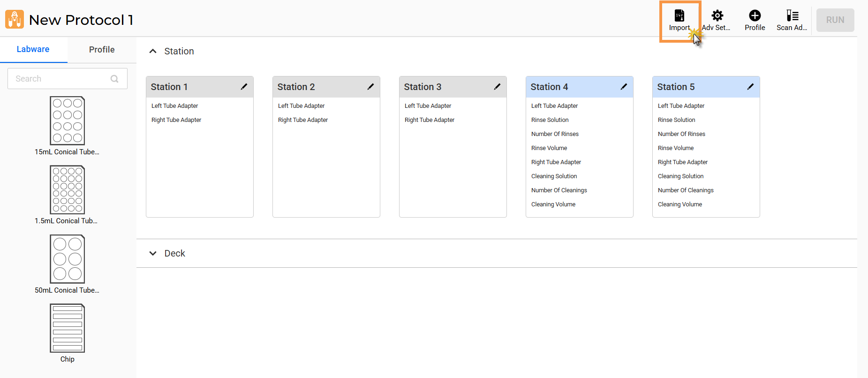Edit Station 1 with pencil icon
868x378 pixels.
[x=244, y=87]
